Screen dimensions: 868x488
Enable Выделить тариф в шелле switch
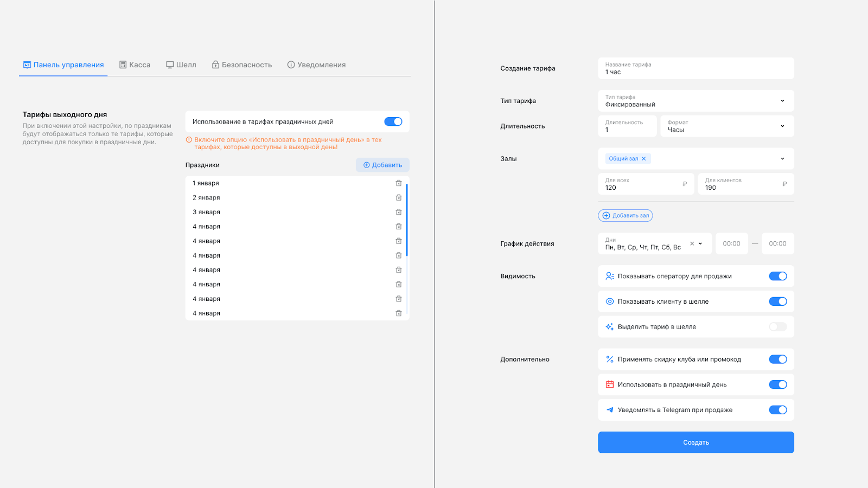point(778,327)
